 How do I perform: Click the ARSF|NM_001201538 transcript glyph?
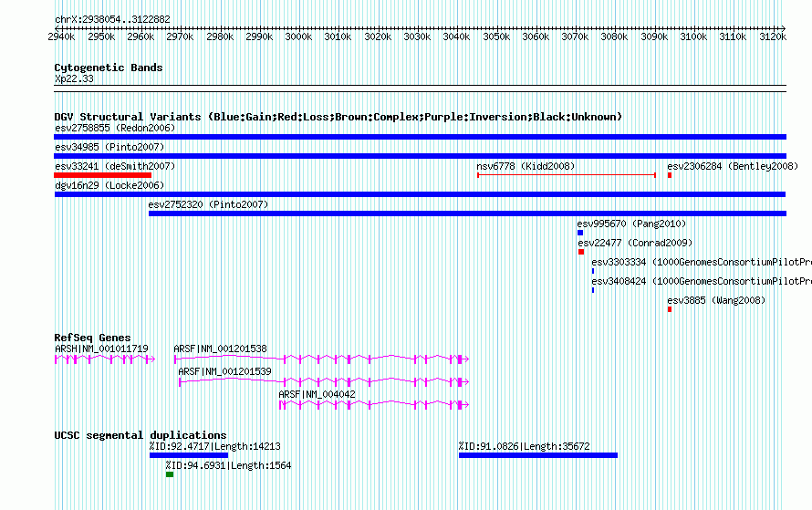[x=321, y=359]
